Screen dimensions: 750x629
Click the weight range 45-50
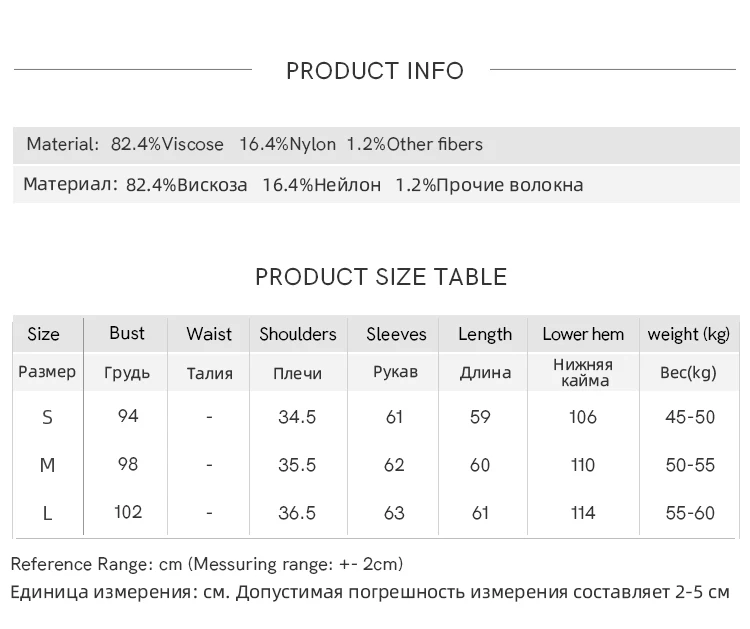[690, 417]
